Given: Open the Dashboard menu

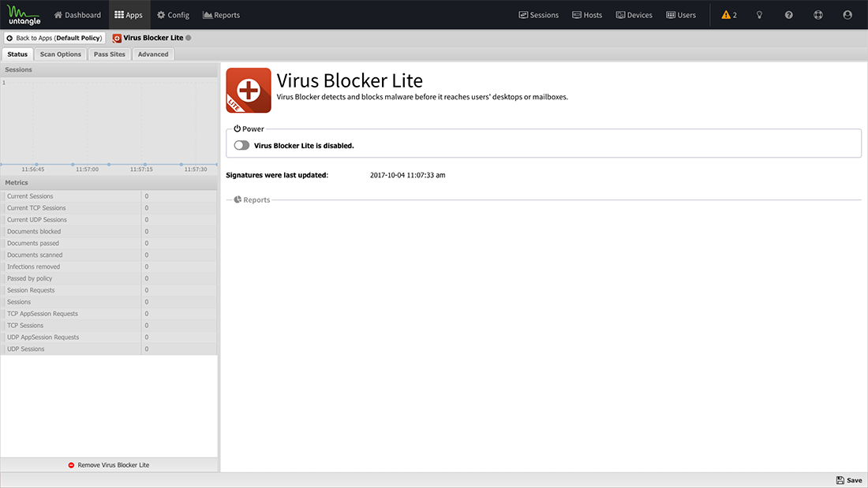Looking at the screenshot, I should click(x=77, y=15).
